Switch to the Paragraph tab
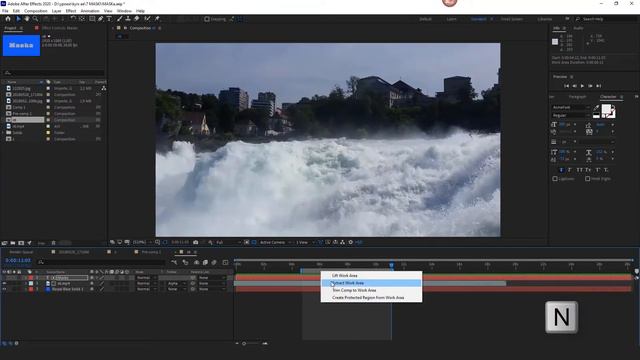 click(x=577, y=97)
